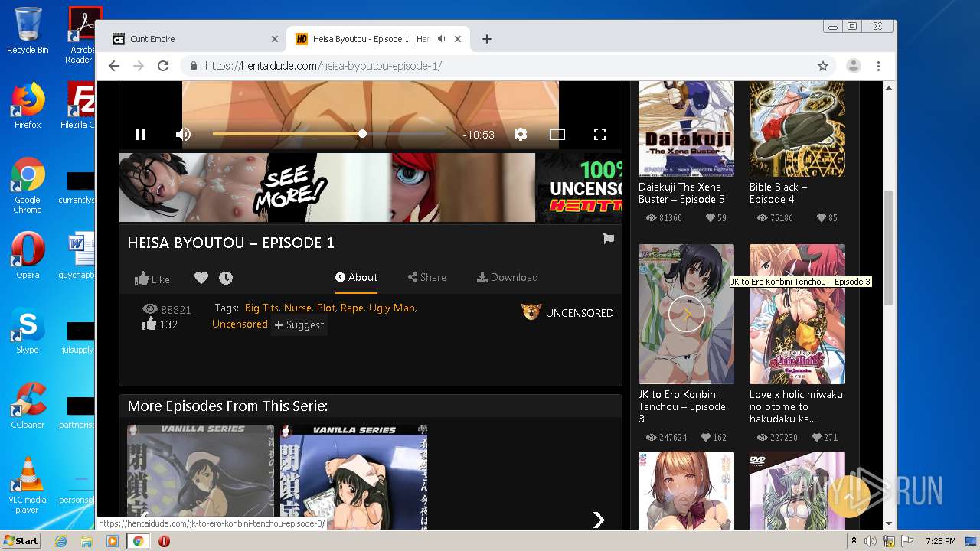
Task: Open the Nurse tag link
Action: click(x=297, y=308)
